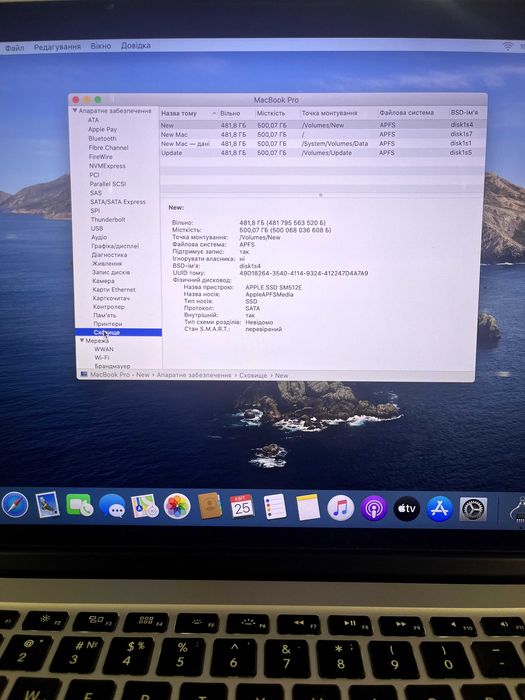The height and width of the screenshot is (700, 525).
Task: Click APPLE SSD SM512E device name
Action: [x=274, y=288]
